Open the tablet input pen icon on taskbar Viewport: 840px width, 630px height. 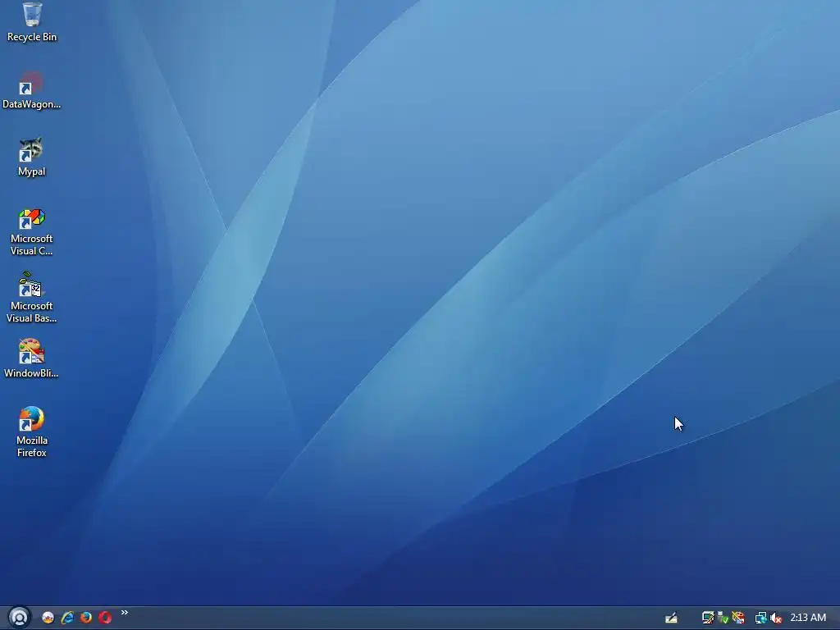click(671, 618)
